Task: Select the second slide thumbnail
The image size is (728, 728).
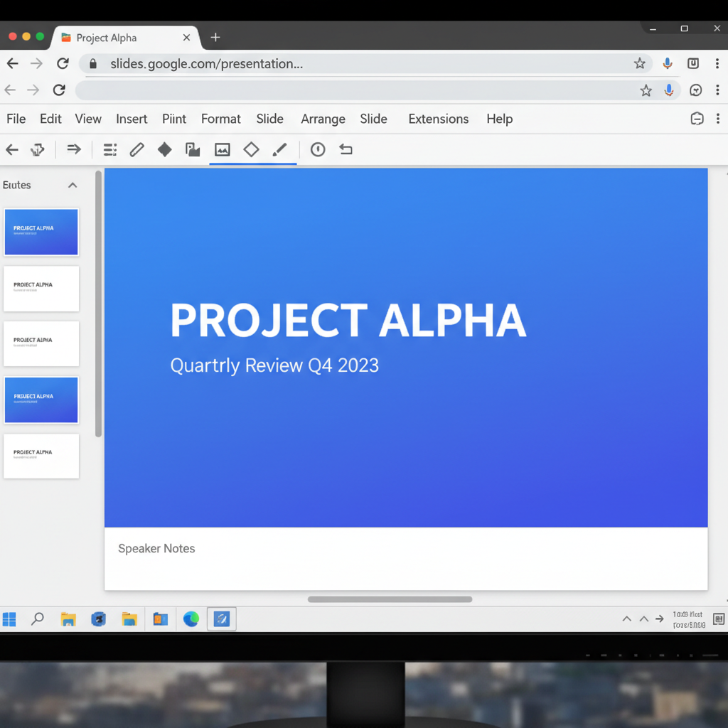Action: pos(41,289)
